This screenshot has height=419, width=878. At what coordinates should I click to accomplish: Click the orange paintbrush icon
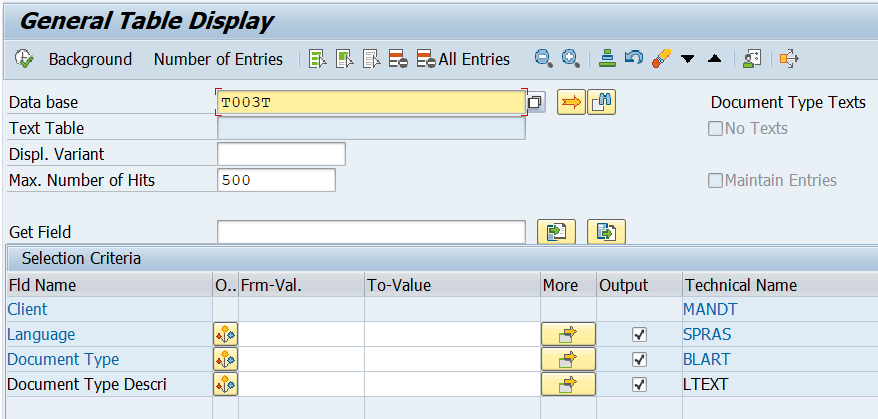661,58
